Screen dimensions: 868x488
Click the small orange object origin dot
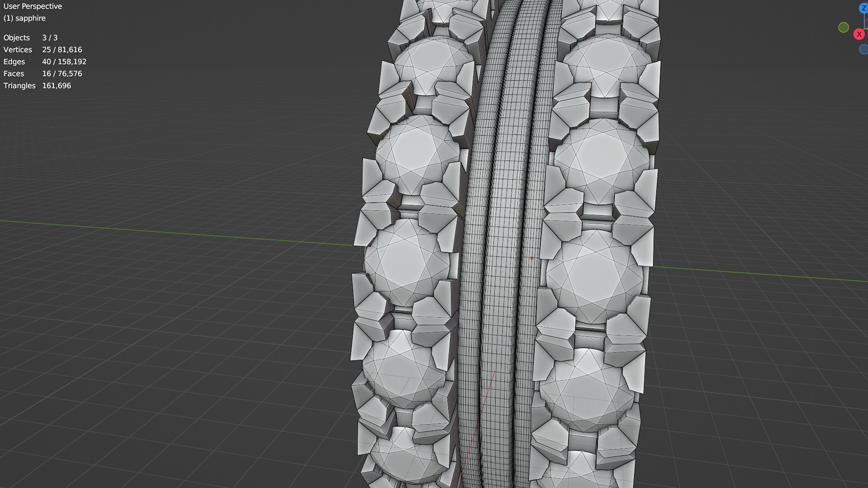click(x=532, y=258)
